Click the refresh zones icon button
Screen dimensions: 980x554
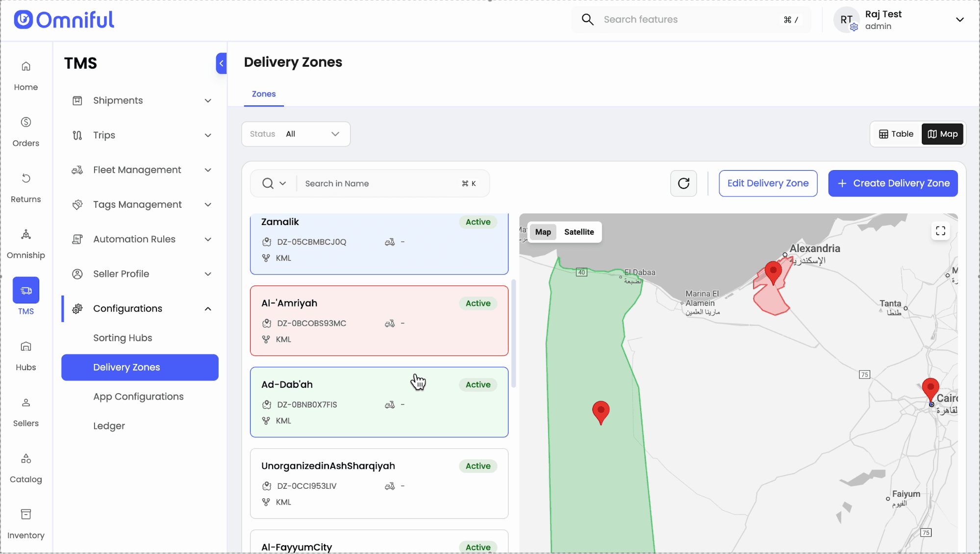[x=683, y=183]
